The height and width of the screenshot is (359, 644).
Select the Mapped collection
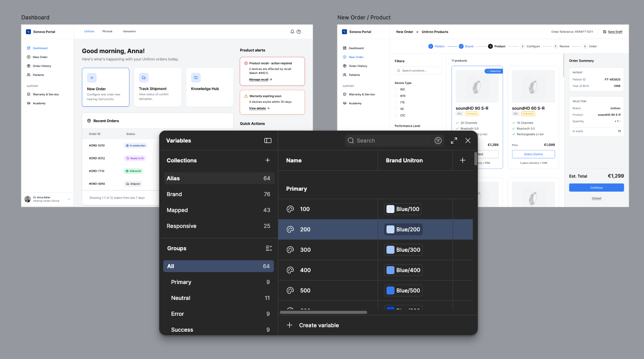point(218,210)
